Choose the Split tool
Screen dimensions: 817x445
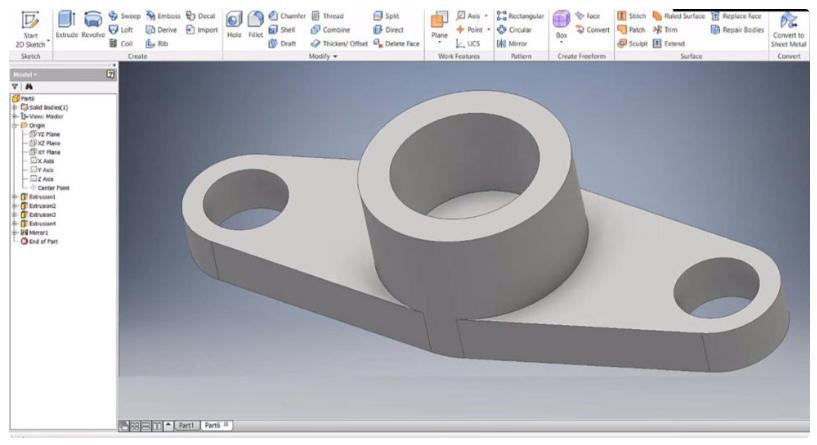tap(387, 16)
